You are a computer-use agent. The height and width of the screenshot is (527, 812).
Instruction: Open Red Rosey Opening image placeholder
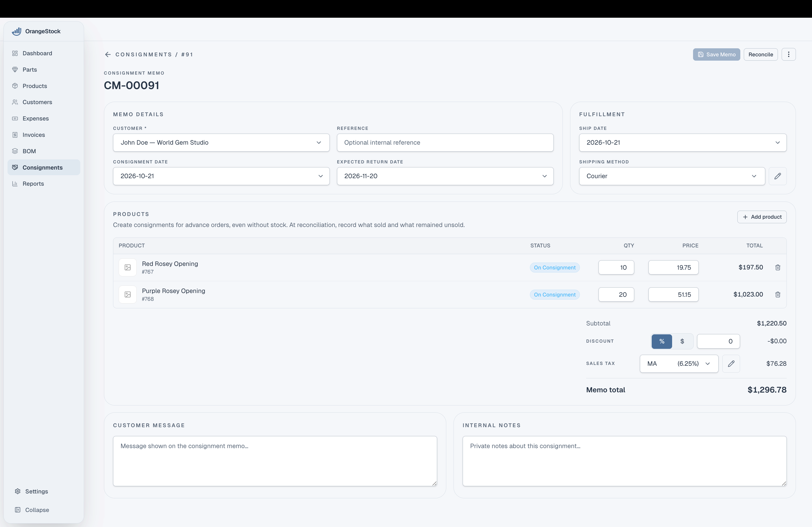128,268
